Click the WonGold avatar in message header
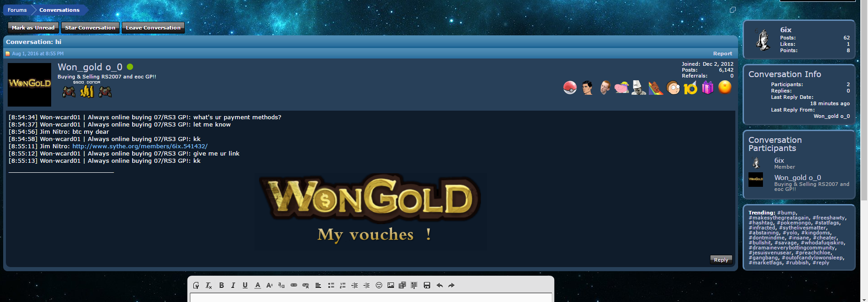 [29, 85]
